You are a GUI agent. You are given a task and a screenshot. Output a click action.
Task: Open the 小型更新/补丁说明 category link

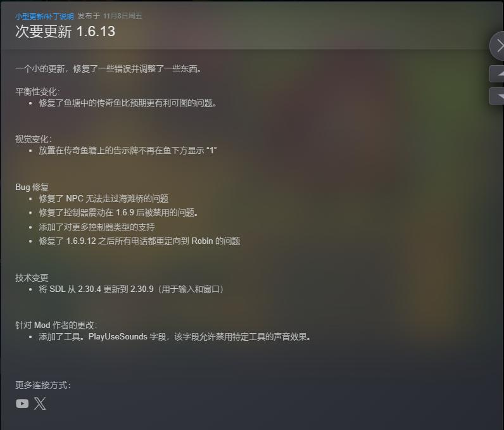click(x=44, y=16)
